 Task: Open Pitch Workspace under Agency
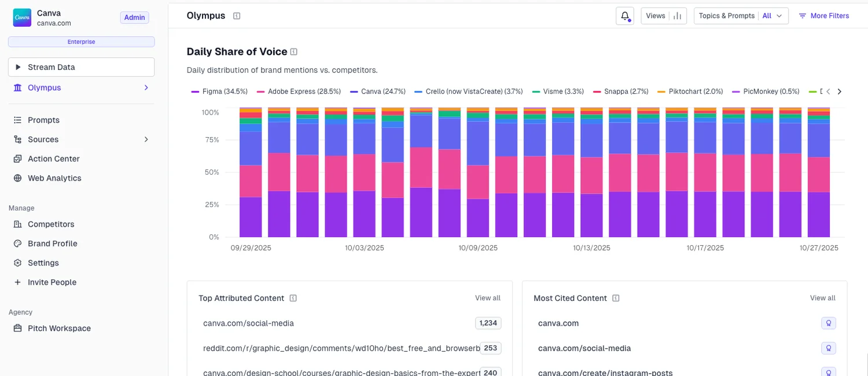click(x=59, y=328)
